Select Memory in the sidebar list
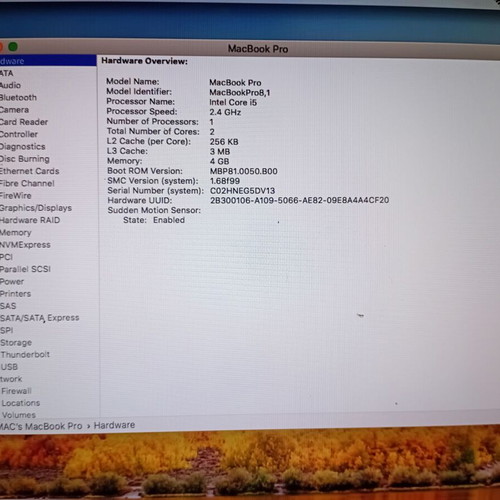The height and width of the screenshot is (500, 500). (15, 233)
